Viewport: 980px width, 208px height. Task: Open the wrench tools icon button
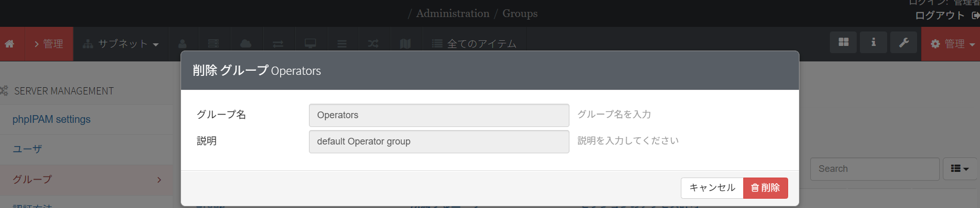coord(904,42)
